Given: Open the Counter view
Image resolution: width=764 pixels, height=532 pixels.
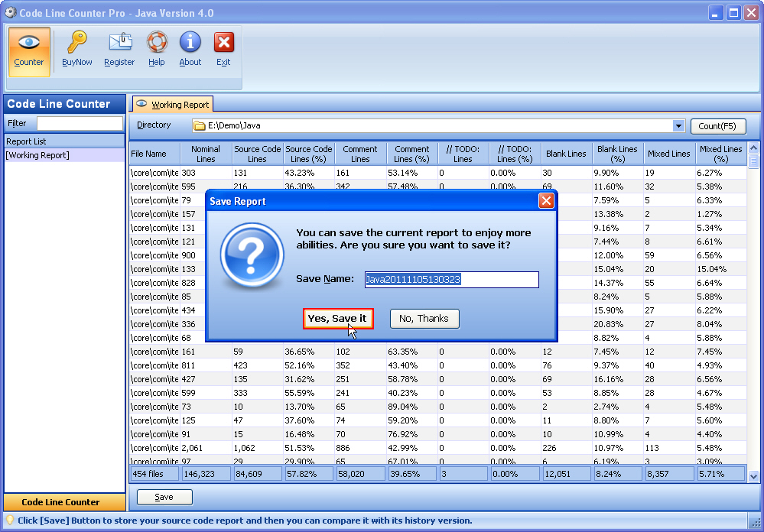Looking at the screenshot, I should tap(29, 52).
